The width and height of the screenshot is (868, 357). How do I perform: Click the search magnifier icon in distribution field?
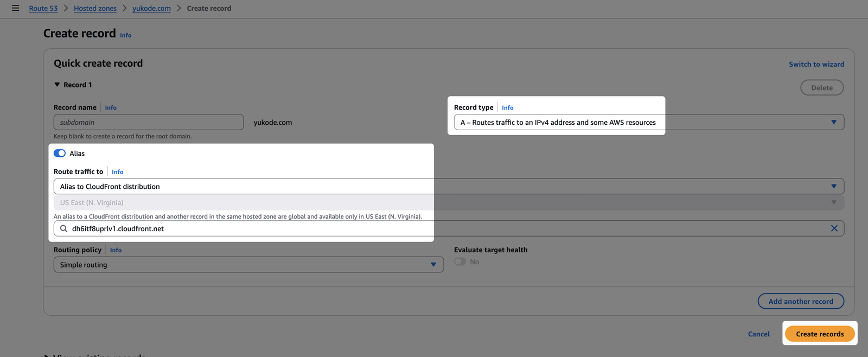pos(64,228)
